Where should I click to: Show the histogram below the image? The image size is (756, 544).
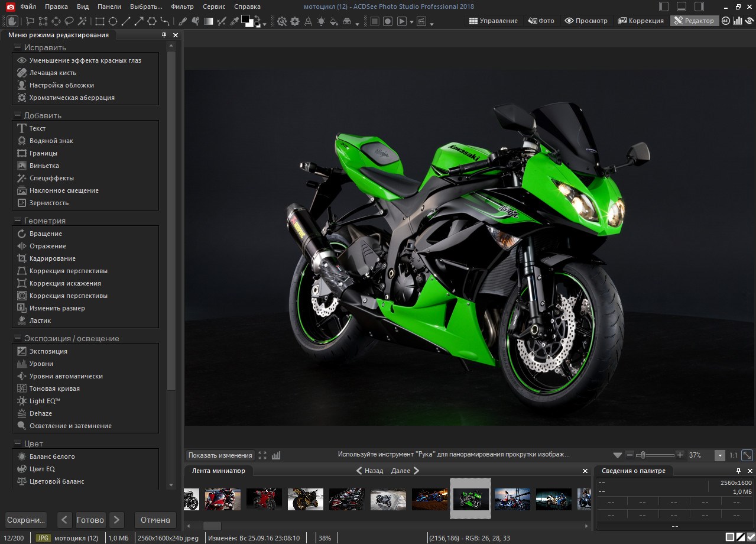[x=276, y=455]
